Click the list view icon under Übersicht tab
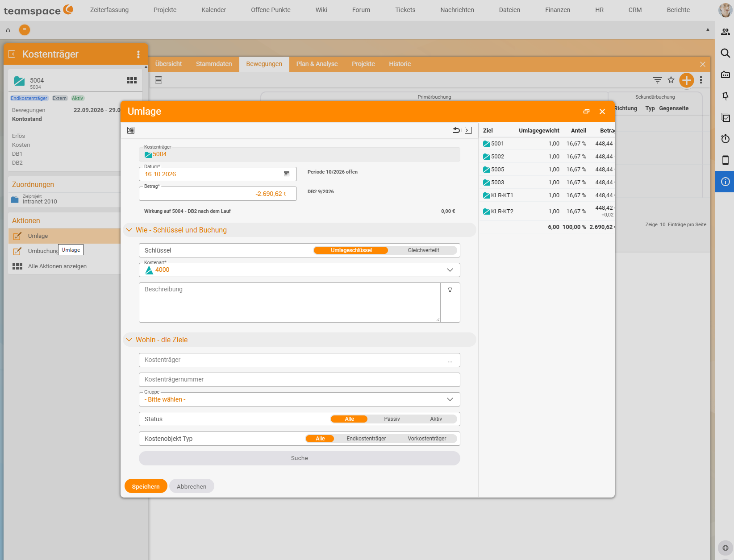 [x=158, y=80]
